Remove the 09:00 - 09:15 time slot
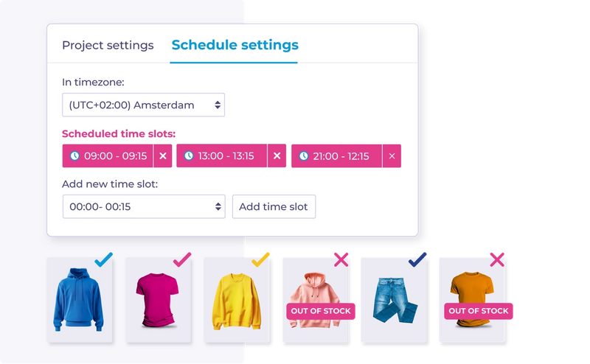Screen dimensions: 590x364 tap(162, 155)
